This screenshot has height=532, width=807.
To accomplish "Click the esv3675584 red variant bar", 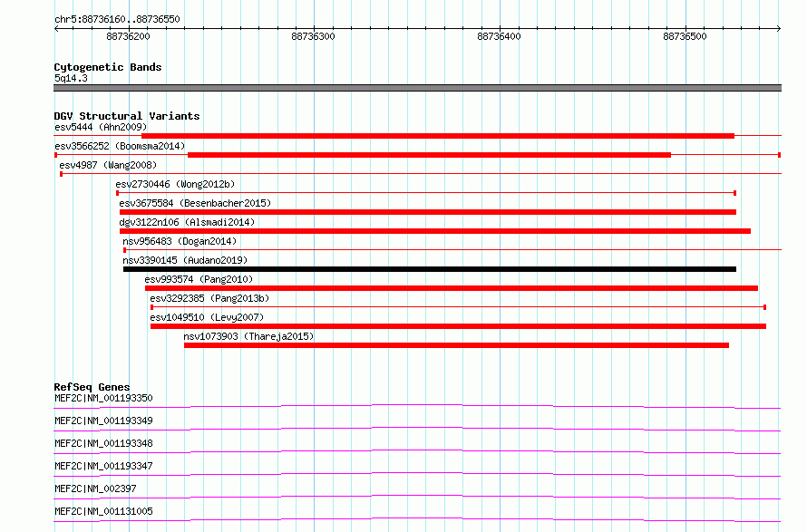I will (x=428, y=212).
